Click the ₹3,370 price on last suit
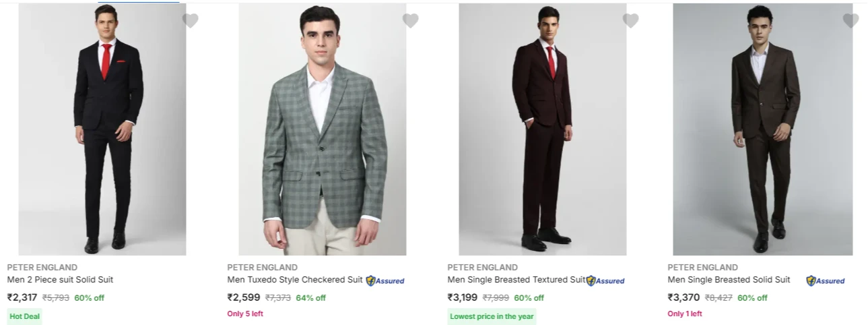The image size is (868, 325). pos(683,297)
